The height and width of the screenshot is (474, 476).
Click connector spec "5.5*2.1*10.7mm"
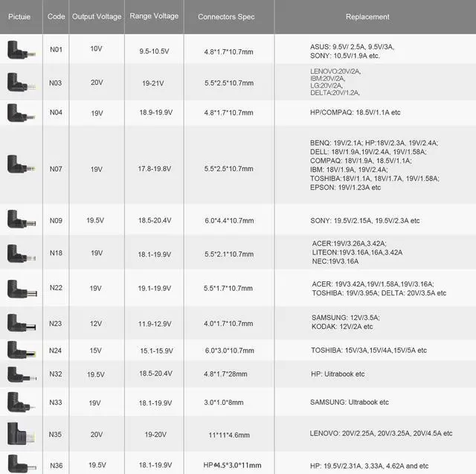coord(229,254)
